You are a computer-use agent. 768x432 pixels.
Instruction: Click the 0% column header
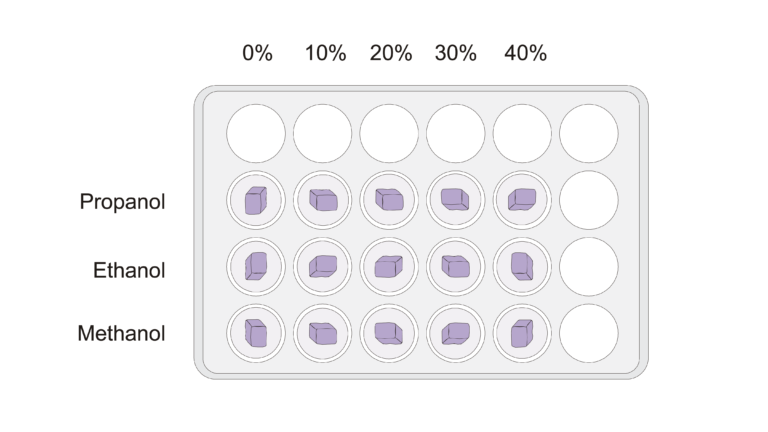coord(257,54)
